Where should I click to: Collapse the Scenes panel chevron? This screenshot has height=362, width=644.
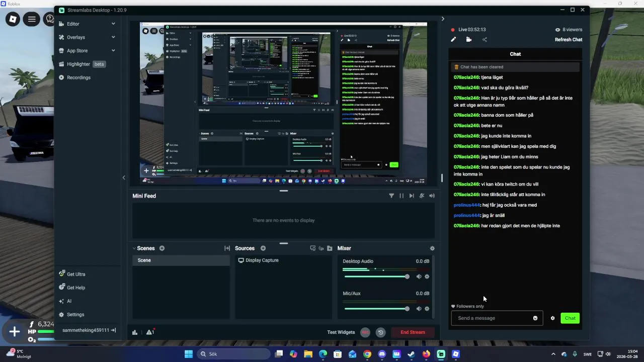point(134,248)
